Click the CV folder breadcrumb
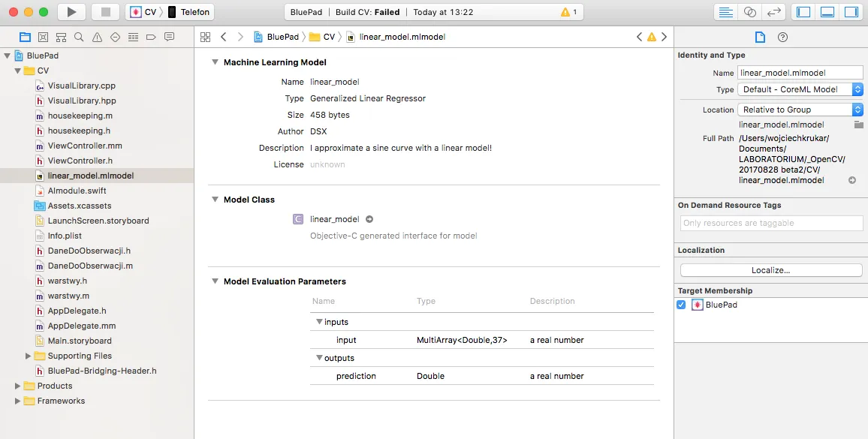The image size is (868, 439). click(322, 37)
